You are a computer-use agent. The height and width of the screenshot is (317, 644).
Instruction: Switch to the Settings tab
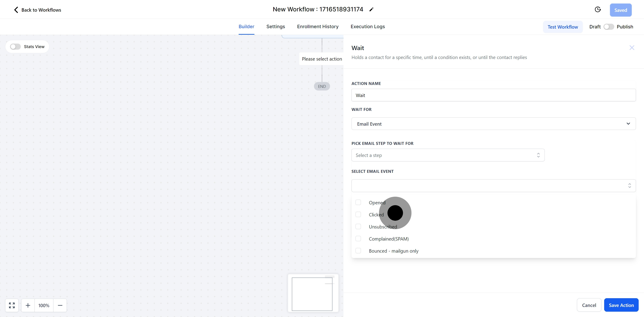tap(275, 27)
